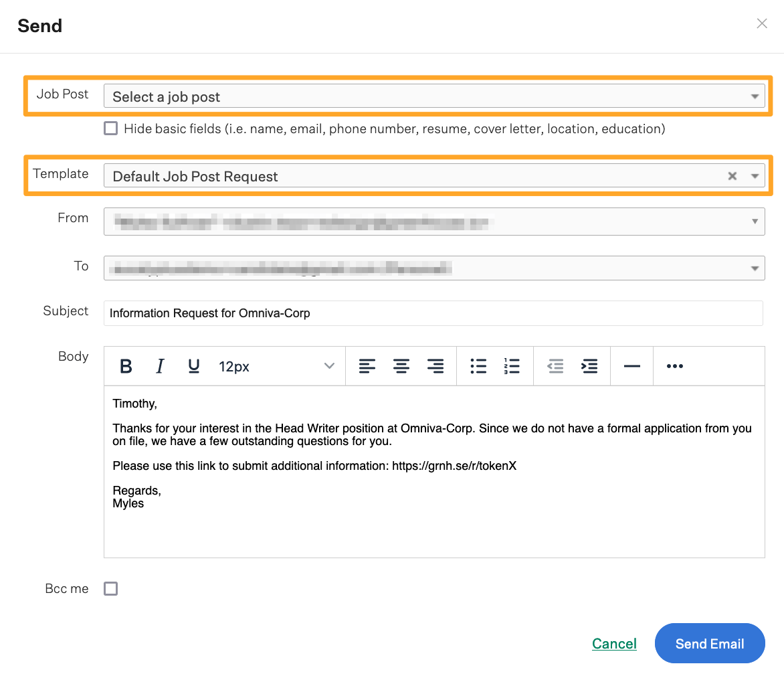784x680 pixels.
Task: Insert a numbered list
Action: click(x=512, y=366)
